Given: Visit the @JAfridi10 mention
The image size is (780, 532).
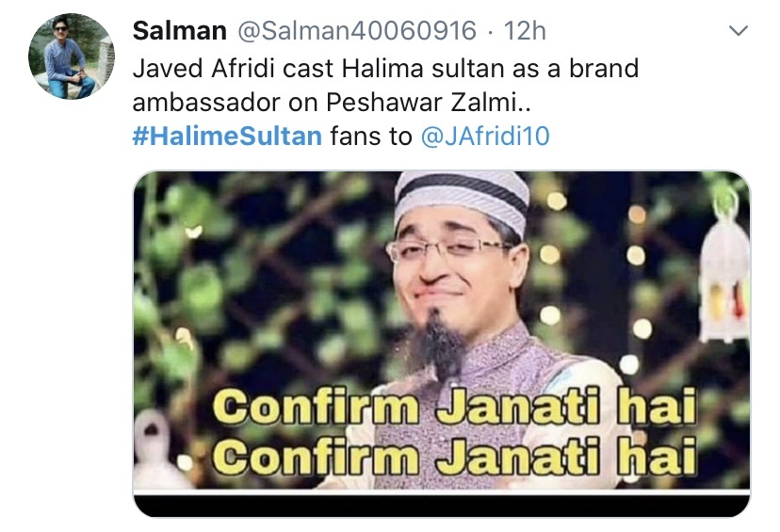Looking at the screenshot, I should (485, 136).
